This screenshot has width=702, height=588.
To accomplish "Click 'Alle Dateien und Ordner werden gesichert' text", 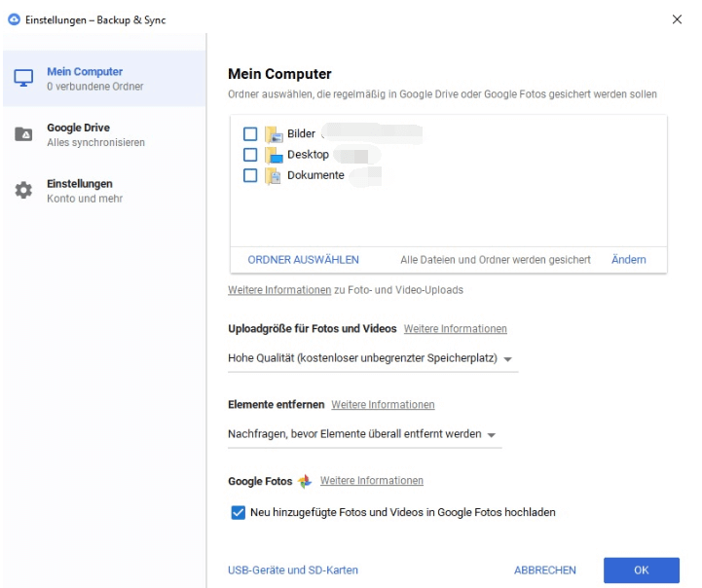I will point(496,260).
